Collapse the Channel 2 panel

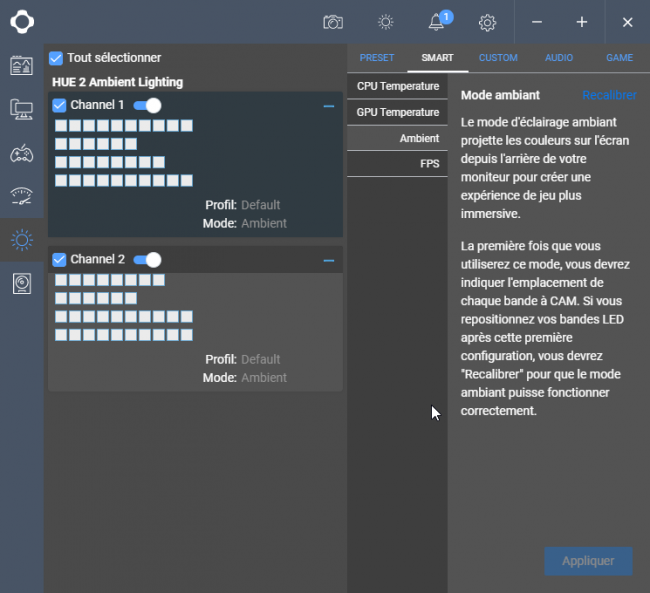click(x=329, y=261)
